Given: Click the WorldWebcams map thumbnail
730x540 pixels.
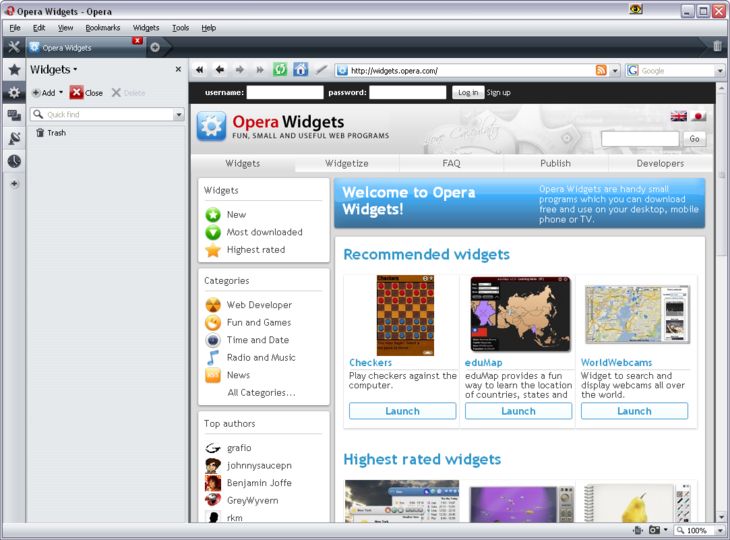Looking at the screenshot, I should tap(637, 314).
